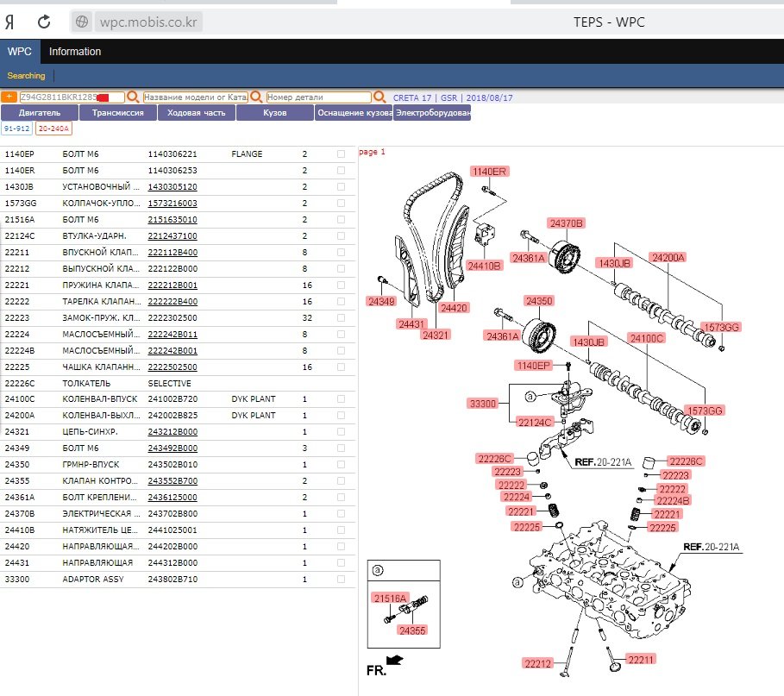Open part number link 243212B000
Screen dimensions: 784x696
[x=172, y=431]
